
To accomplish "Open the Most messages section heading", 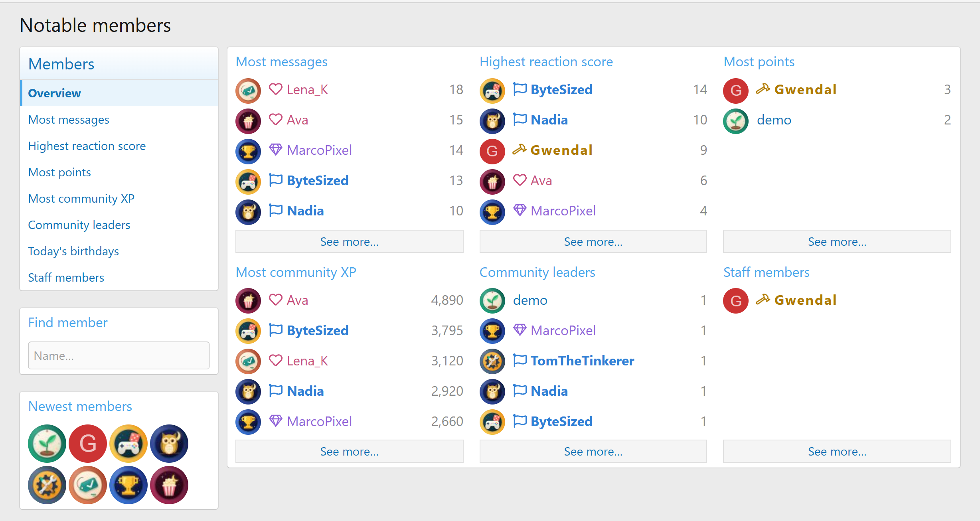I will pos(281,62).
